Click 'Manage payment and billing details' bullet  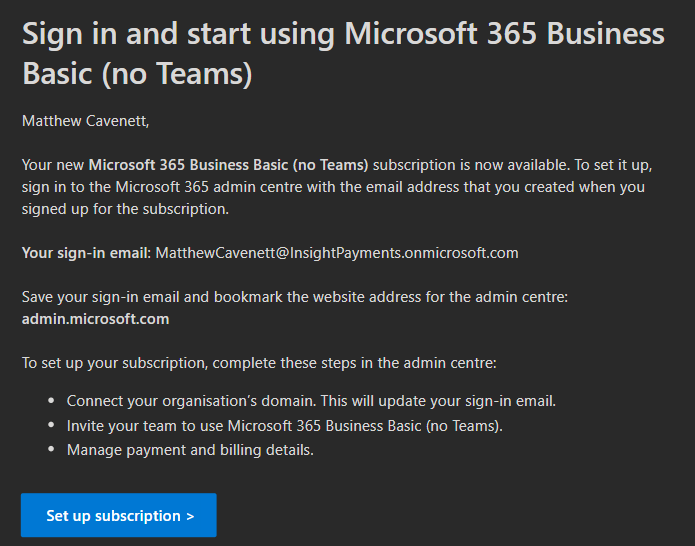[x=190, y=450]
